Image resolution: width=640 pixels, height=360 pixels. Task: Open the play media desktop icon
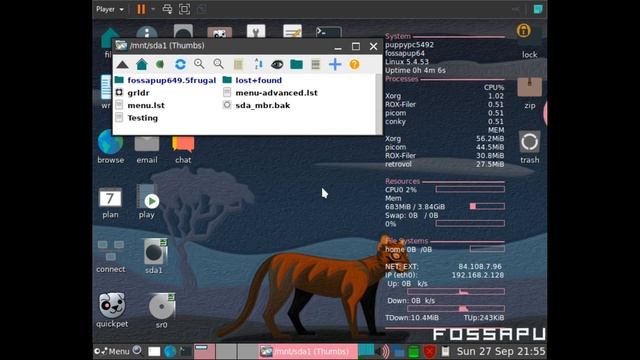147,202
